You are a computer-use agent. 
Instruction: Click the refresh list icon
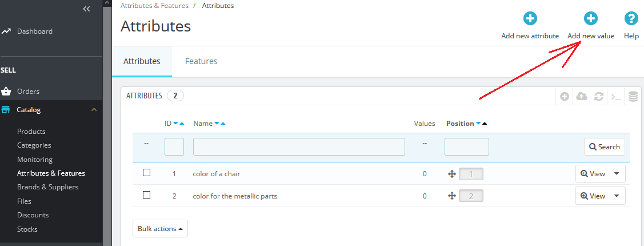599,96
